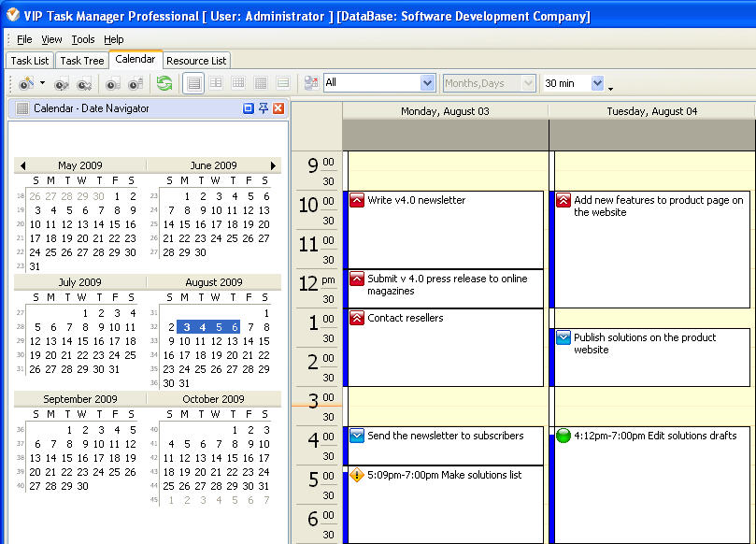Pick August 3 in the August 2009 mini calendar

pyautogui.click(x=187, y=327)
